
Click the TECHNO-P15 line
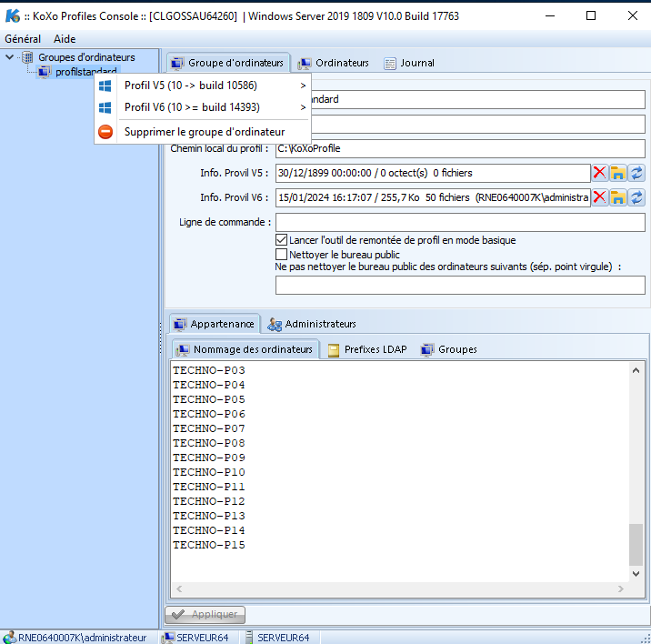[x=209, y=545]
